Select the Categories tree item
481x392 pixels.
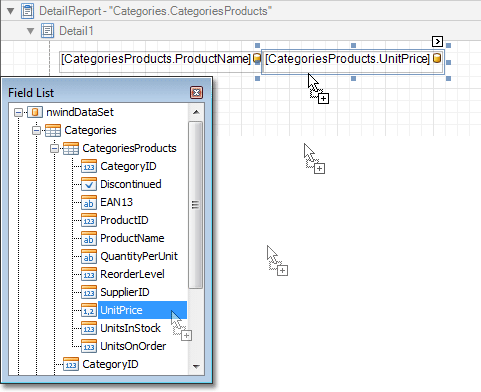(x=90, y=130)
